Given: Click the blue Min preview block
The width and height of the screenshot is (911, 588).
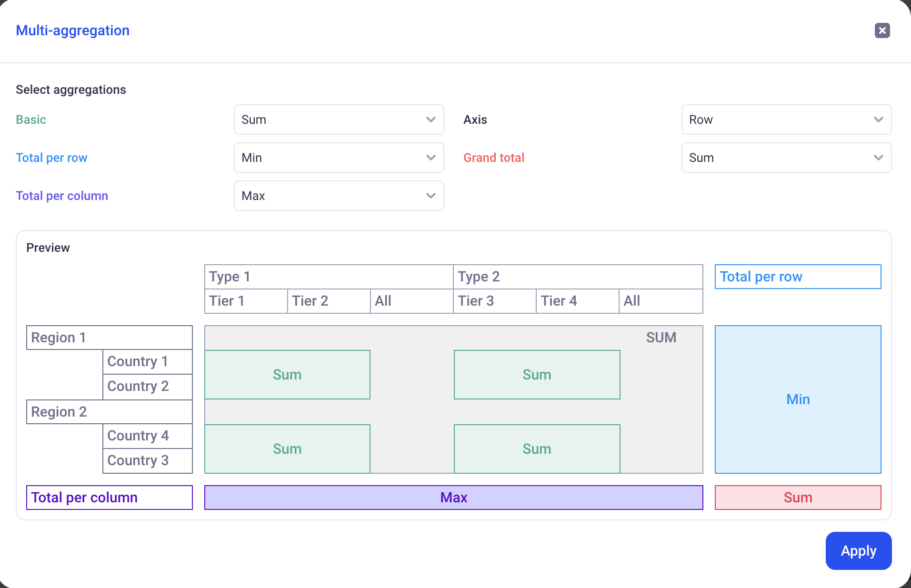Looking at the screenshot, I should click(798, 399).
